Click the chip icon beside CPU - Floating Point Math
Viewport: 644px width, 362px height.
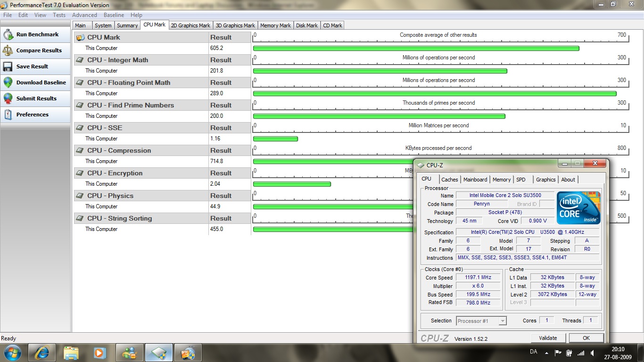coord(80,82)
